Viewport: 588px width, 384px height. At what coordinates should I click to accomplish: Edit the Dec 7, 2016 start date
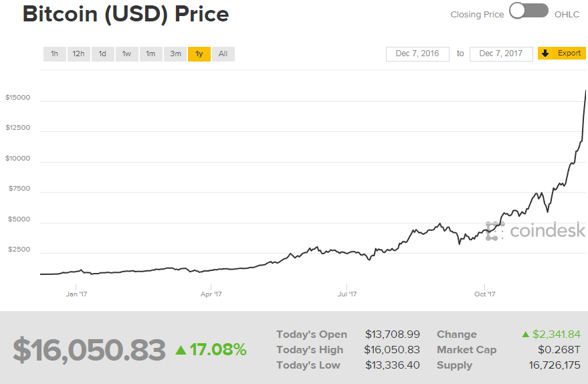(x=417, y=54)
